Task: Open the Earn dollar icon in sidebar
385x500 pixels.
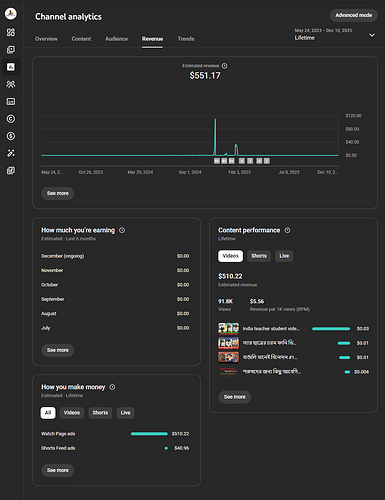Action: pos(11,136)
